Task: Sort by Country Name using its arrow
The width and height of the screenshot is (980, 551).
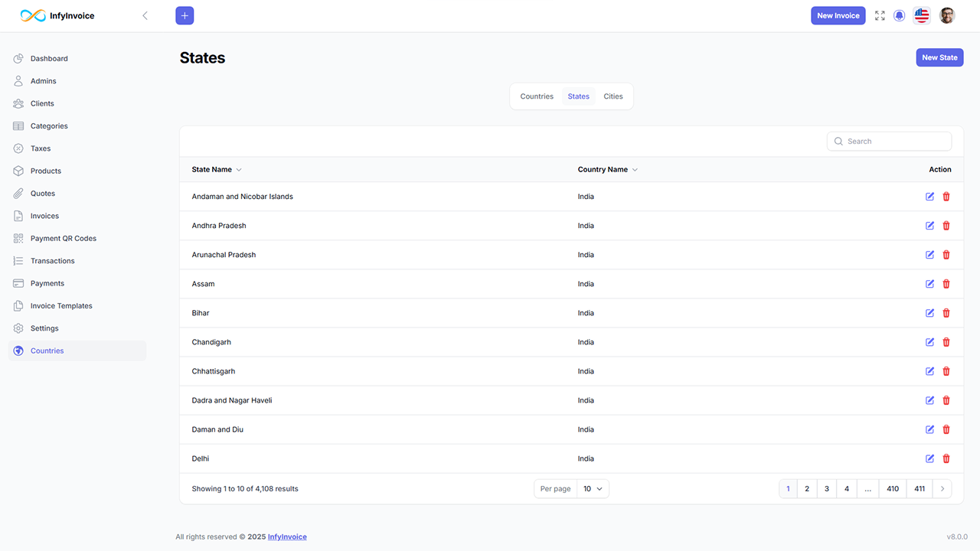Action: coord(635,169)
